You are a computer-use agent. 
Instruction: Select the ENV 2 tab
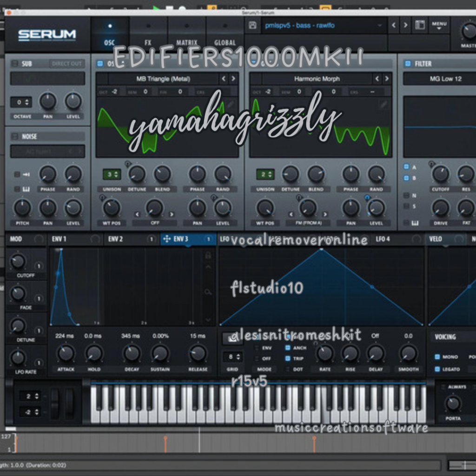click(131, 239)
